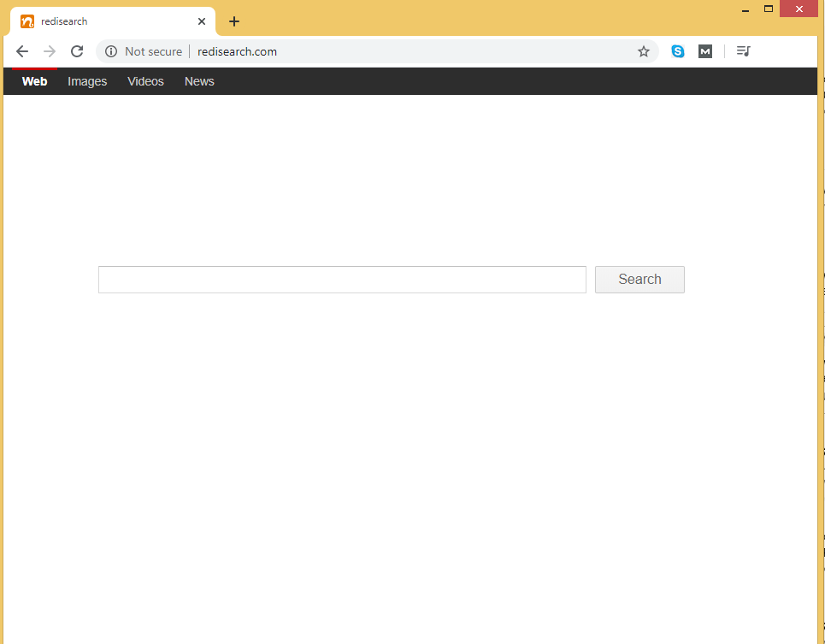
Task: Switch to the Videos search tab
Action: [x=145, y=81]
